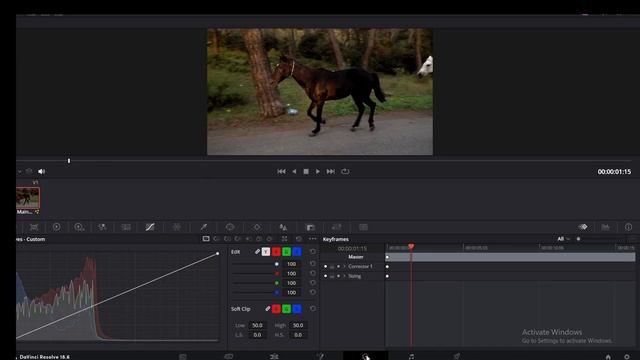Open the Color Warper palette icon
640x360 pixels.
click(177, 227)
